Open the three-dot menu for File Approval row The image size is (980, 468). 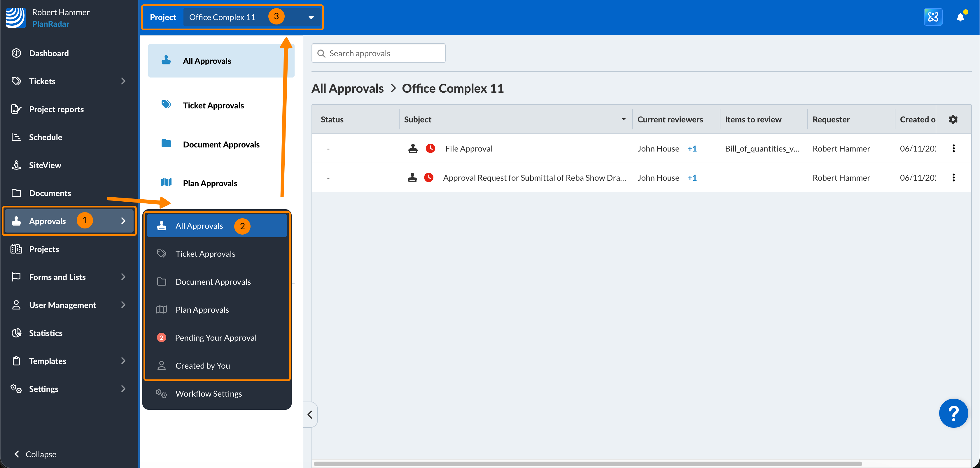tap(953, 148)
